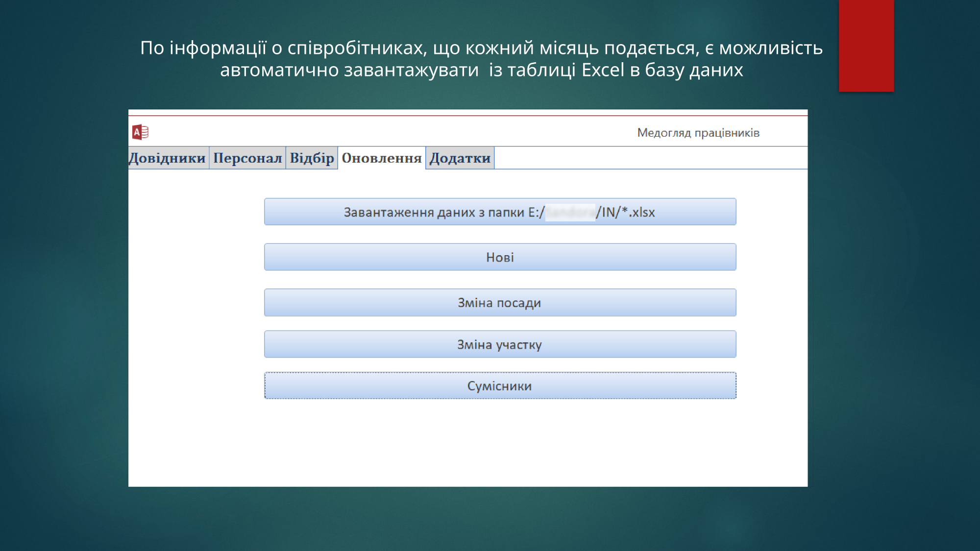This screenshot has width=980, height=551.
Task: Open the Оновлення tab
Action: (x=382, y=158)
